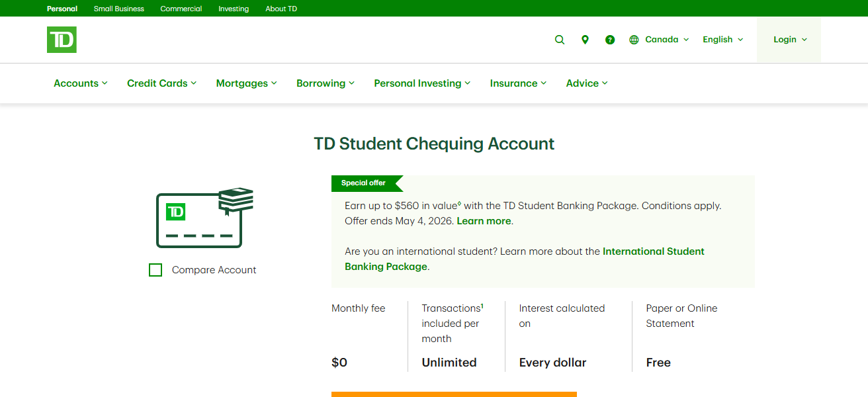This screenshot has width=868, height=397.
Task: Open the International Student Banking Package link
Action: point(653,251)
